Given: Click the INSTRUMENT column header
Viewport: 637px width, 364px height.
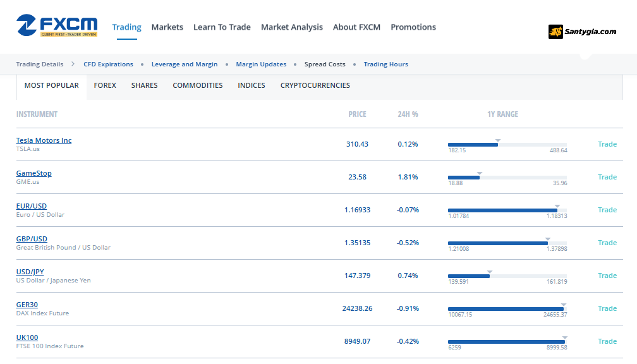Looking at the screenshot, I should pos(37,114).
